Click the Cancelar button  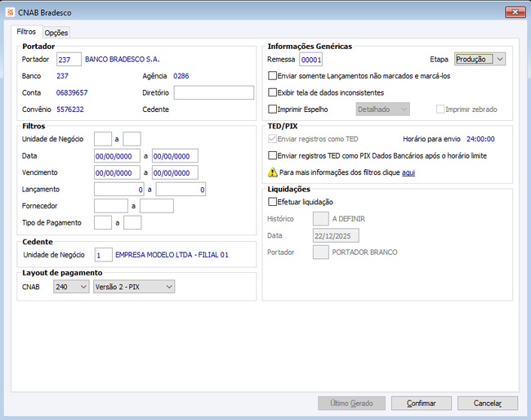tap(488, 404)
